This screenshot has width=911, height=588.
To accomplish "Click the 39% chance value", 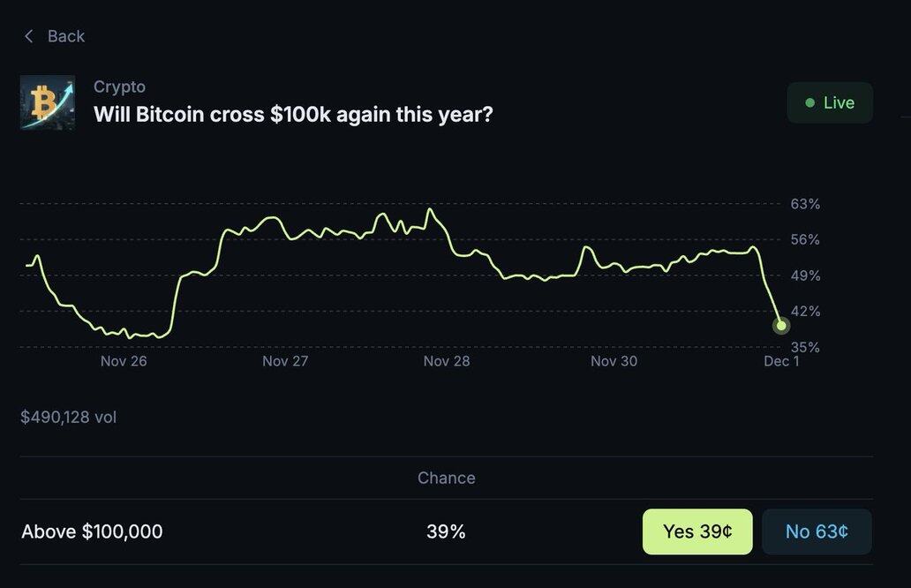I will click(446, 531).
